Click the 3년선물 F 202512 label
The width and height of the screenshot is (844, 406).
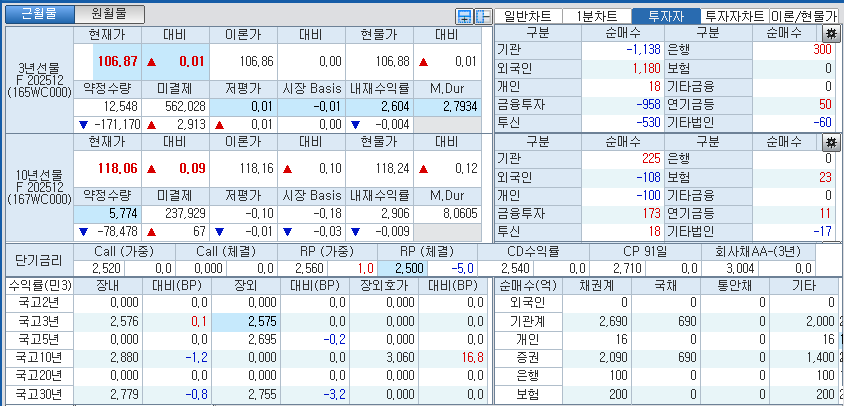[38, 79]
